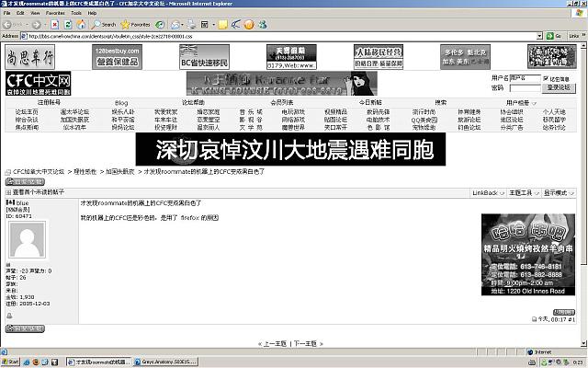This screenshot has height=368, width=588.
Task: Toggle the remember-me checkbox by username
Action: (x=547, y=80)
